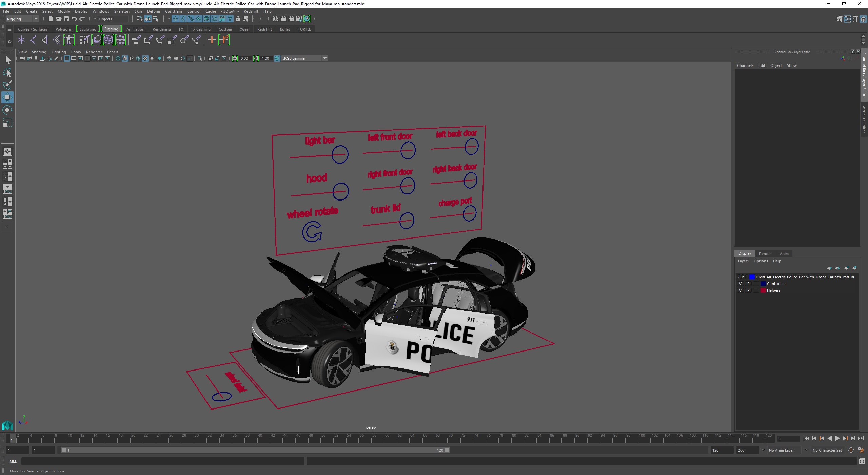Open sRGB gamma view transform dropdown
868x475 pixels.
[x=304, y=58]
